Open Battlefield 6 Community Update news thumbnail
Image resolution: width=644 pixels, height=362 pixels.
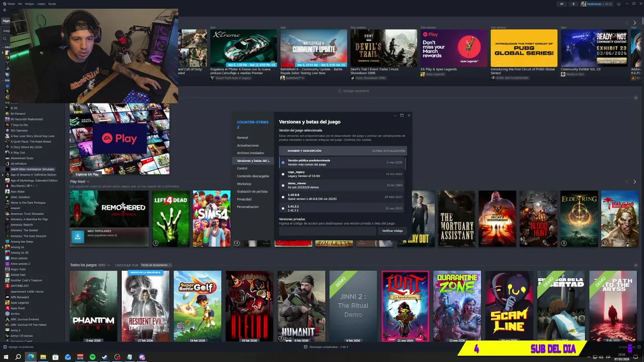coord(313,48)
